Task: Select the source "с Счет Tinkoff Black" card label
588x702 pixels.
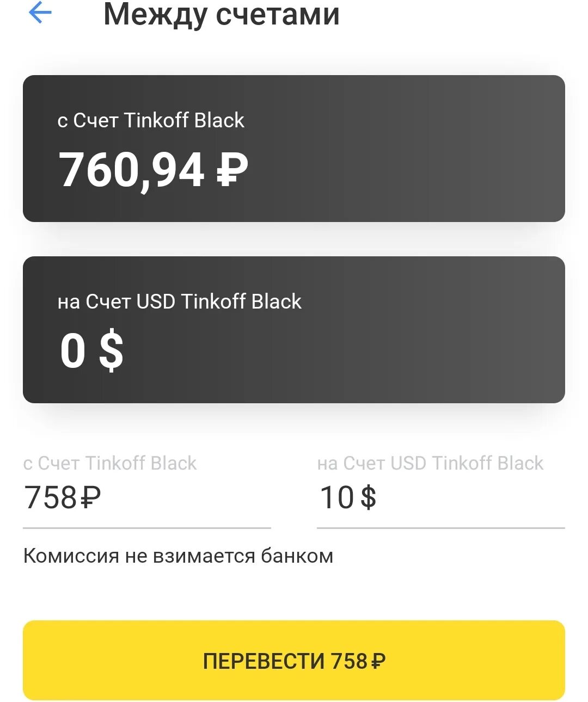Action: (x=151, y=120)
